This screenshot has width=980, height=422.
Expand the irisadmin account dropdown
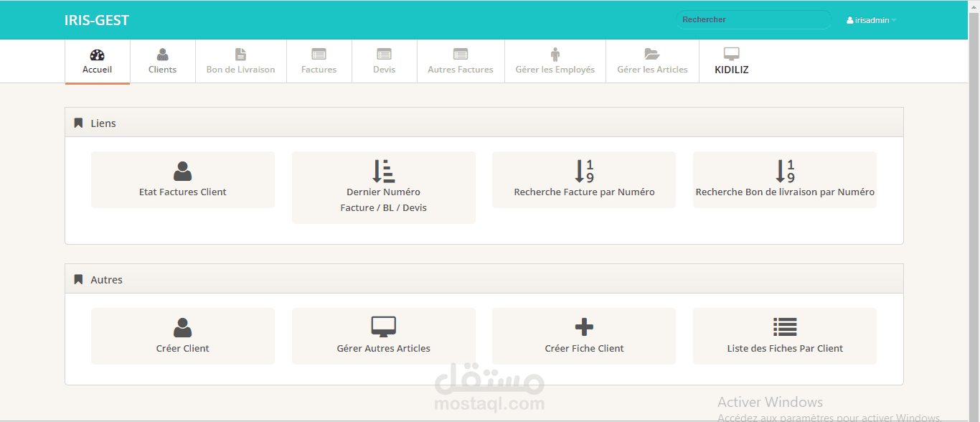871,19
